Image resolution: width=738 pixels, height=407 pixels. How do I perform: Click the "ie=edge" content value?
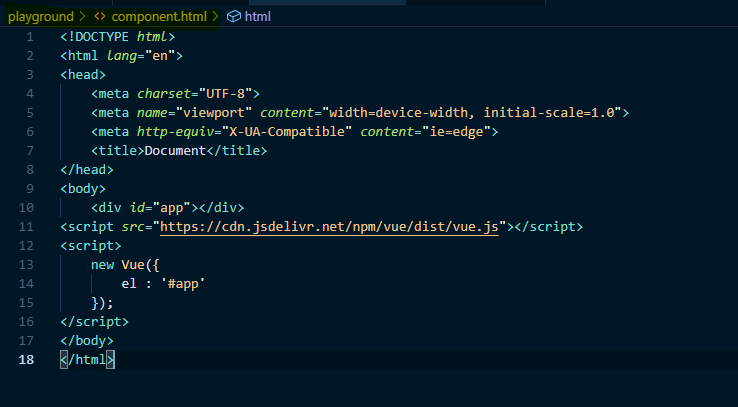tap(456, 132)
